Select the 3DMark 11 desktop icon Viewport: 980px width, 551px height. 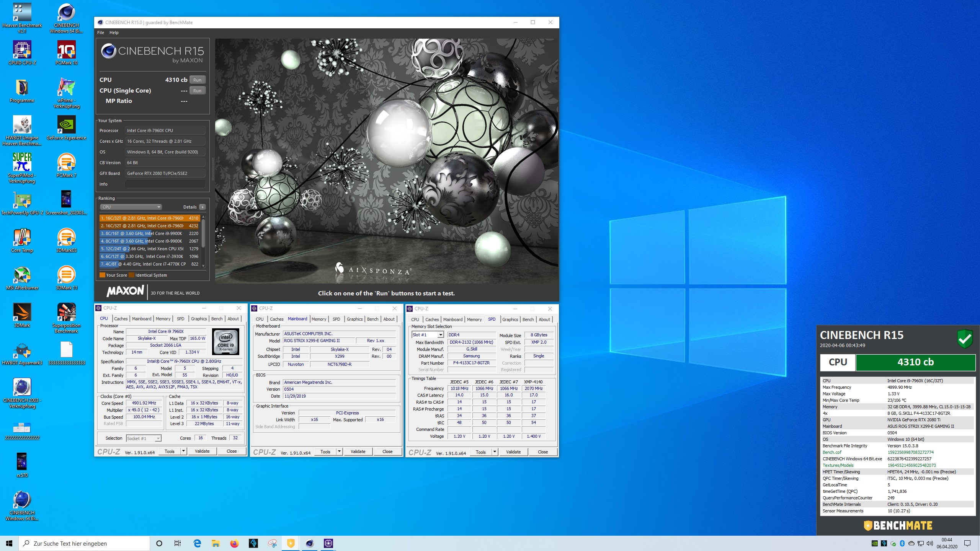click(x=67, y=278)
